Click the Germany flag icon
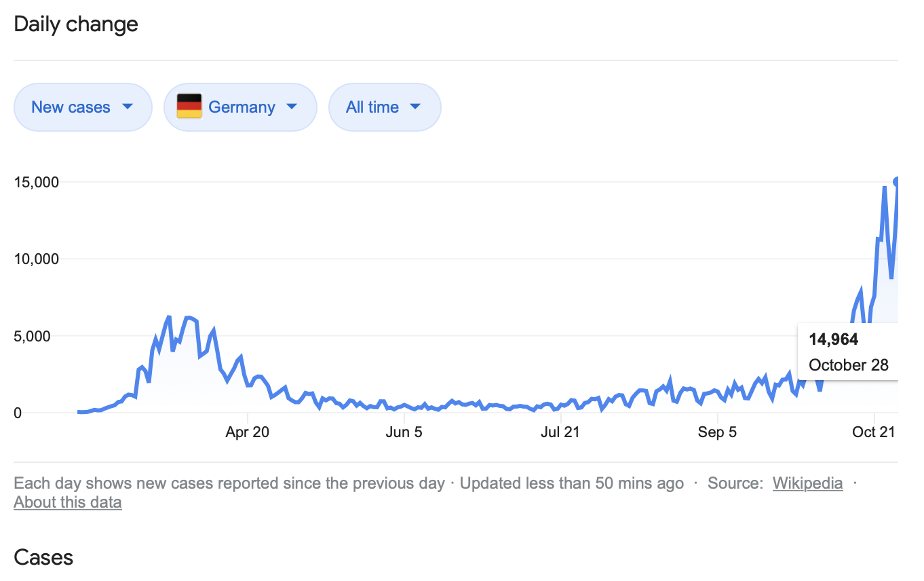The width and height of the screenshot is (924, 581). 189,107
